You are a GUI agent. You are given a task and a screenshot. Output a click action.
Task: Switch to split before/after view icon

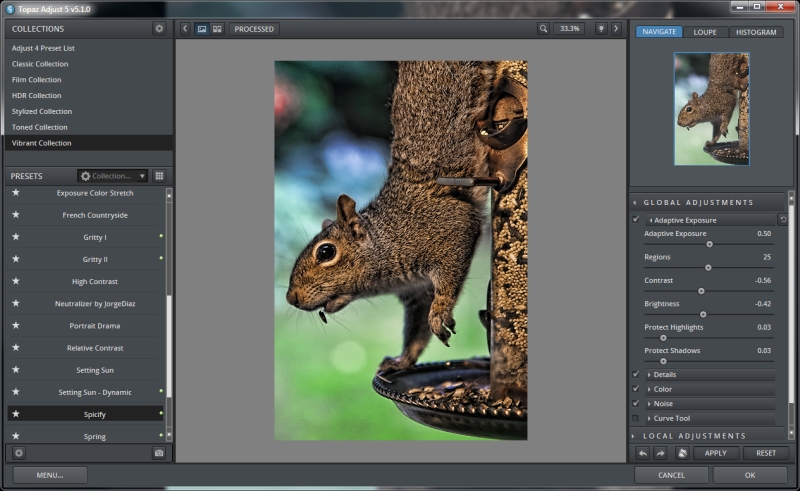217,29
